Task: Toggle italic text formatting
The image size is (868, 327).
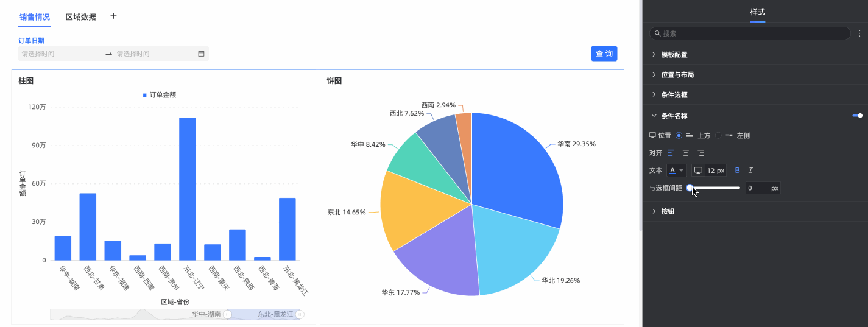Action: click(750, 171)
